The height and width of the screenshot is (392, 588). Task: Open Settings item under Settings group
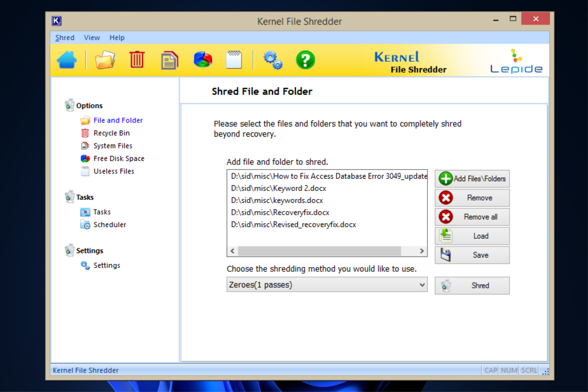click(107, 265)
